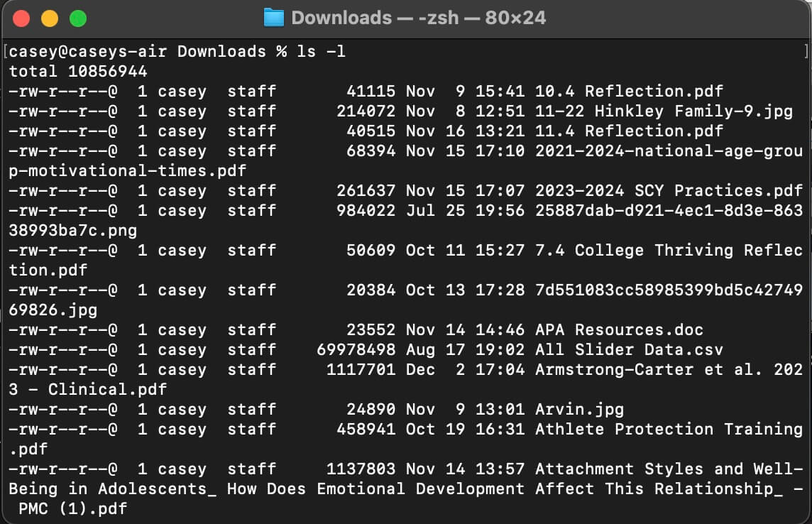The image size is (812, 524).
Task: Click the 'APA Resources.doc' filename
Action: [x=619, y=330]
